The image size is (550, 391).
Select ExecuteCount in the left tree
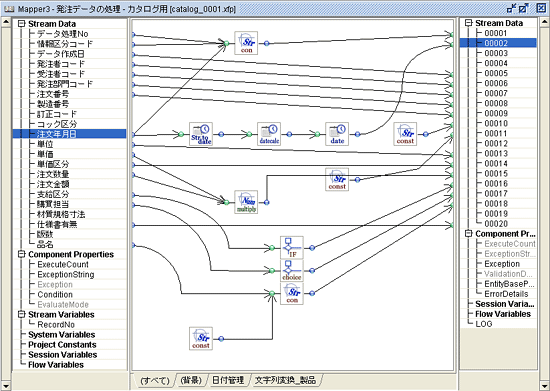(x=63, y=264)
